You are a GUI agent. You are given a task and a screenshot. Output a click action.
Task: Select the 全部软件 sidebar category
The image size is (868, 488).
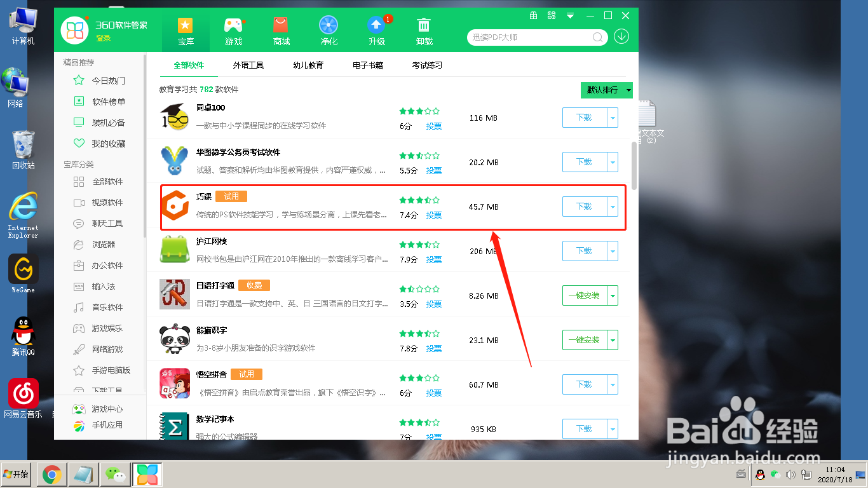pyautogui.click(x=100, y=181)
